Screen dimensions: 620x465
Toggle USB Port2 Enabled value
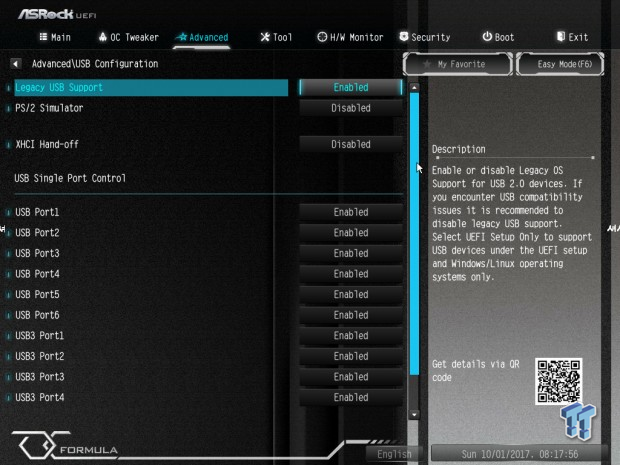(351, 233)
